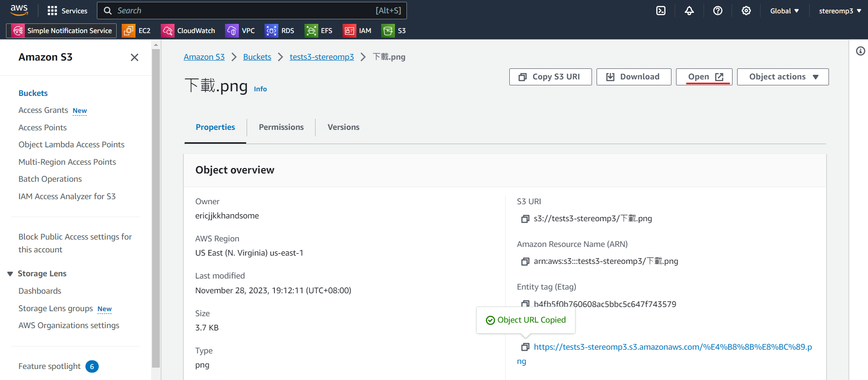This screenshot has height=380, width=868.
Task: Open the EC2 service shortcut
Action: pos(136,31)
